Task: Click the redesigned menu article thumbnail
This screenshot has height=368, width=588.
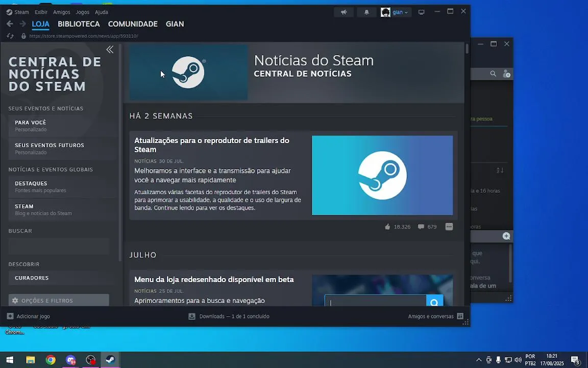Action: pos(382,290)
